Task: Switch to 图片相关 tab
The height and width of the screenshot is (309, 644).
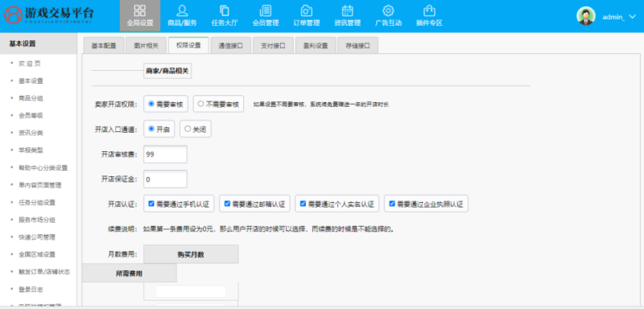Action: 147,46
